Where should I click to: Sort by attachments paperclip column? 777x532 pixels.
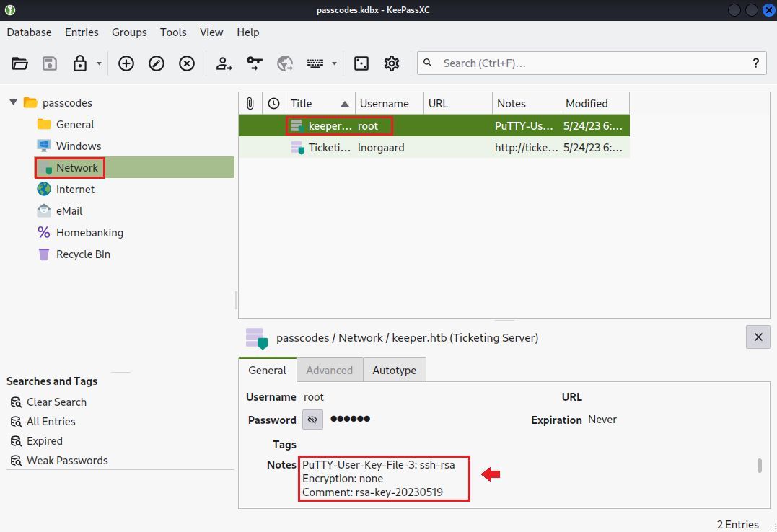250,104
